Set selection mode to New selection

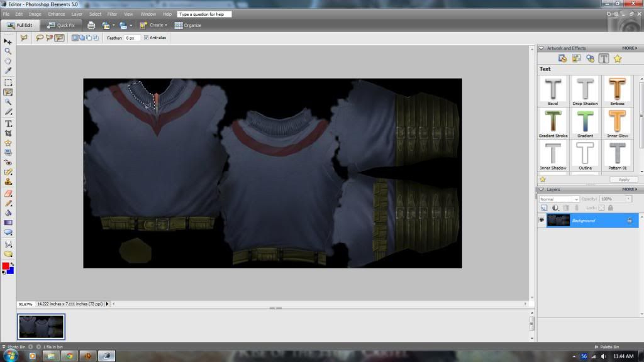click(x=75, y=38)
